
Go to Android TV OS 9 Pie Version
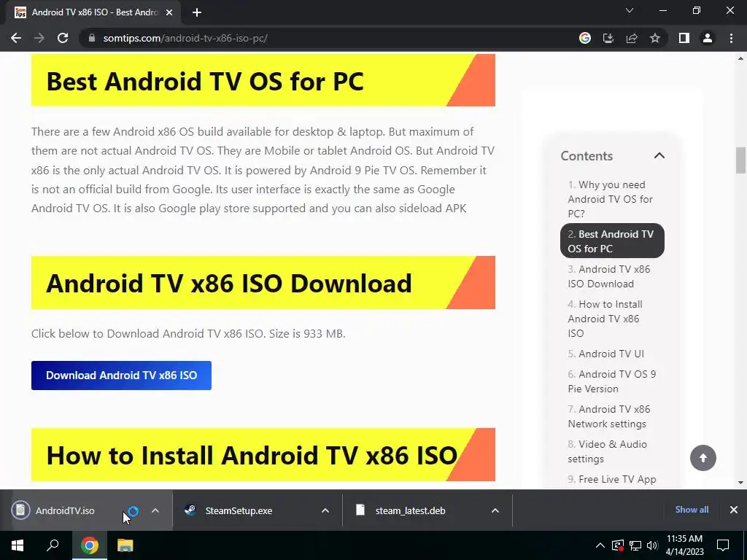click(x=612, y=381)
